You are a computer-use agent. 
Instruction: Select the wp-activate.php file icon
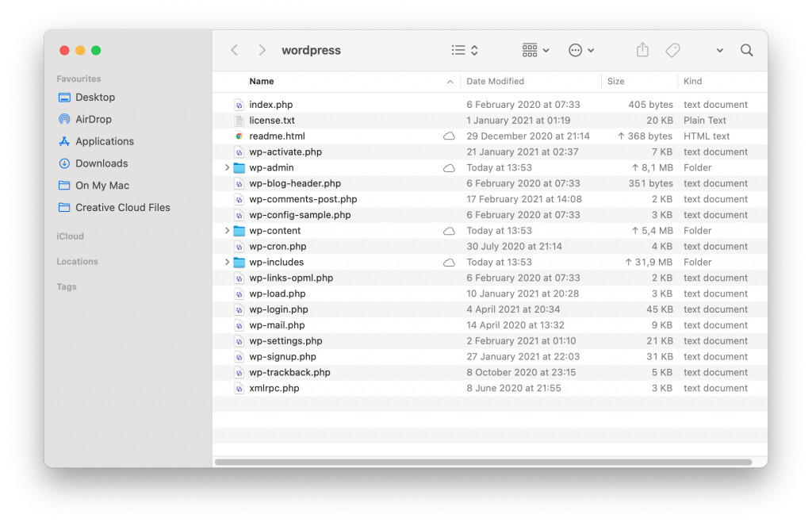(x=239, y=152)
